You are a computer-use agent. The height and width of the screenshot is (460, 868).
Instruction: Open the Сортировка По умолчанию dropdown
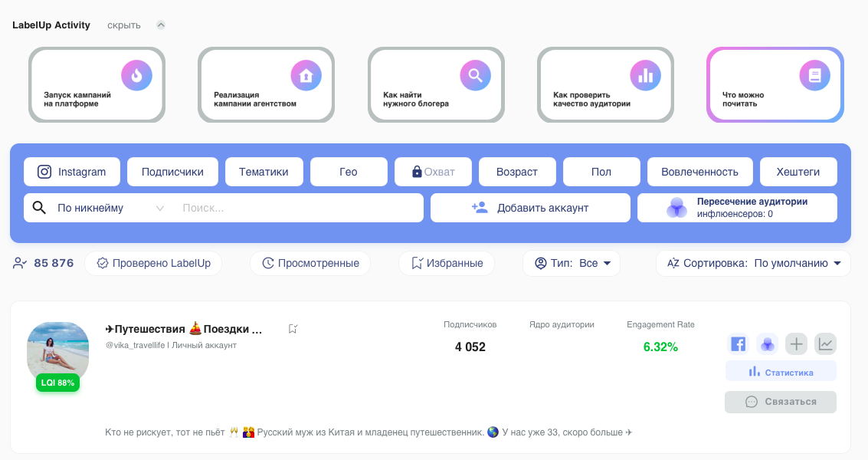[x=753, y=263]
